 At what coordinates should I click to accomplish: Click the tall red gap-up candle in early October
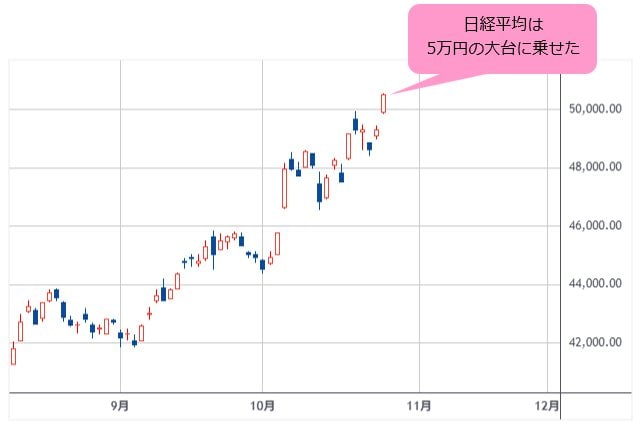coord(285,186)
